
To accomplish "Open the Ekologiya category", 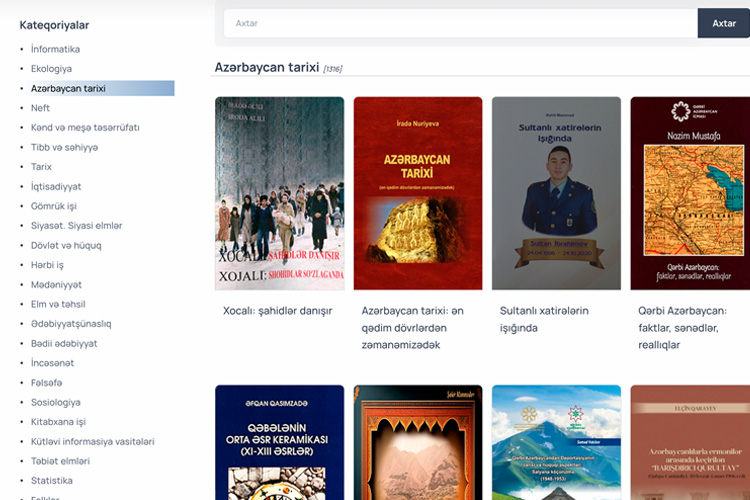I will pyautogui.click(x=51, y=69).
